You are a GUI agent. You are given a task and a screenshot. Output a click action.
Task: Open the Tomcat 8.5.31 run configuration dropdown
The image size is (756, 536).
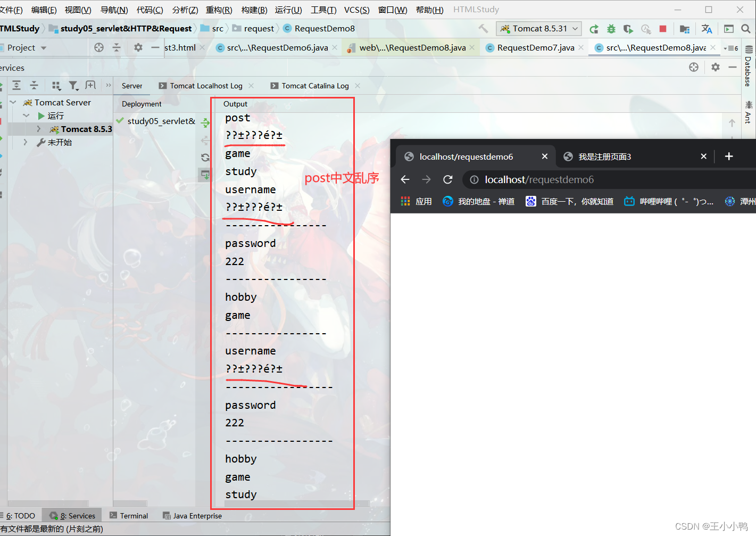[x=538, y=28]
